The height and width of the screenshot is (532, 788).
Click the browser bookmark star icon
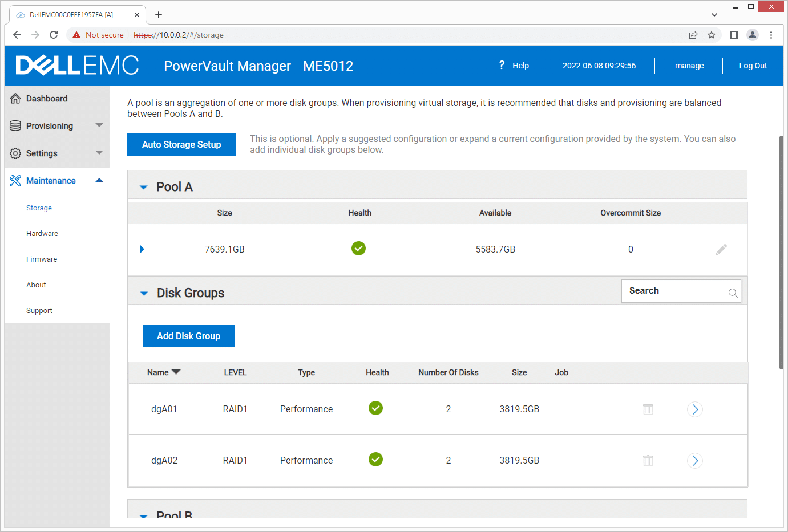coord(712,35)
